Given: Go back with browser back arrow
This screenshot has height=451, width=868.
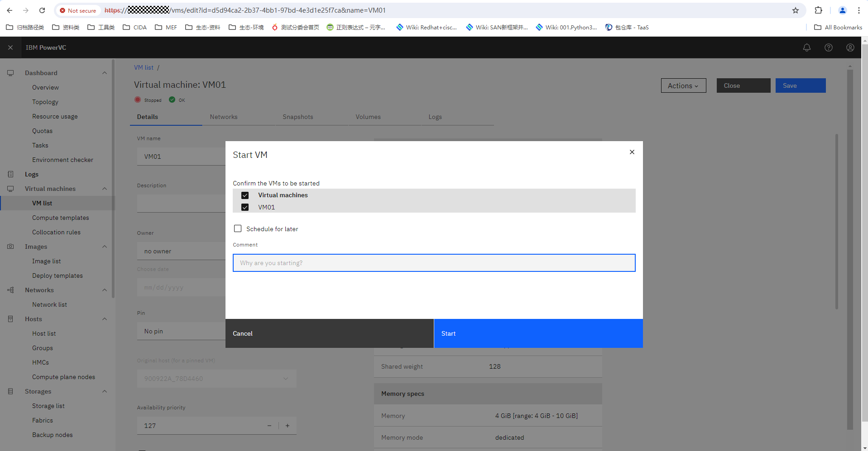Looking at the screenshot, I should (10, 10).
